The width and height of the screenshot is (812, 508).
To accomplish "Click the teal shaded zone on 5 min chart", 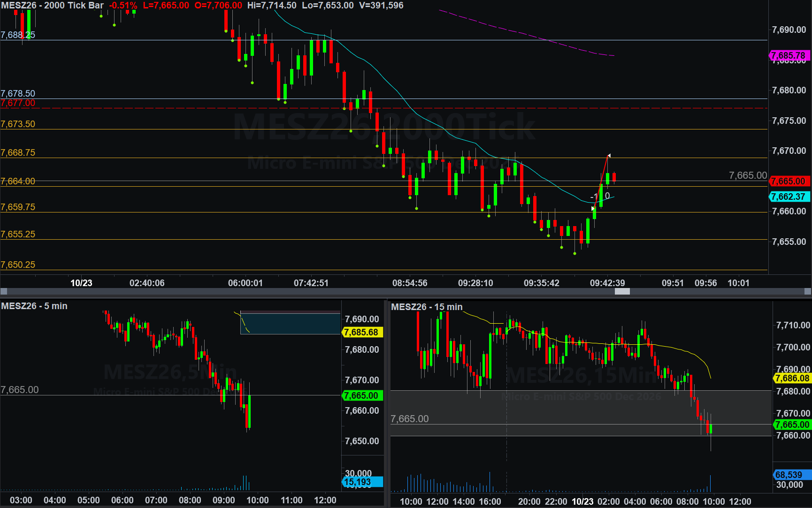I will tap(290, 324).
